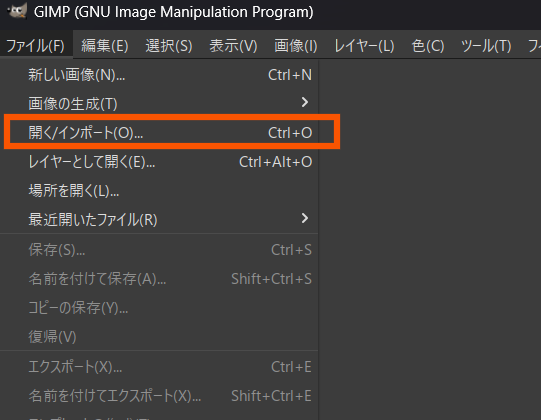541x420 pixels.
Task: Expand the 最近開いたファイル(R) submenu
Action: click(x=159, y=219)
